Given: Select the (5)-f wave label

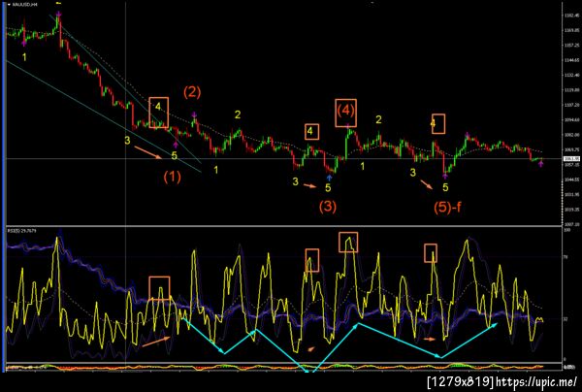Looking at the screenshot, I should (447, 207).
